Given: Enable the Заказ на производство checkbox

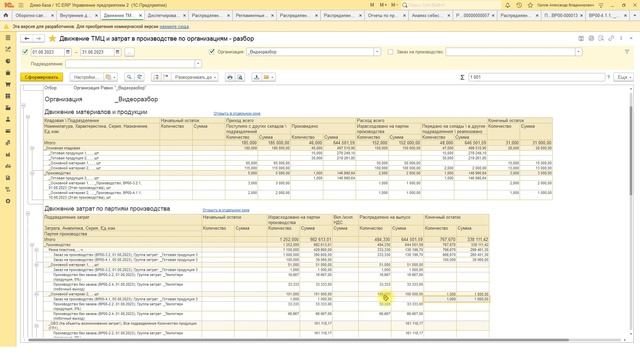Looking at the screenshot, I should [x=391, y=52].
